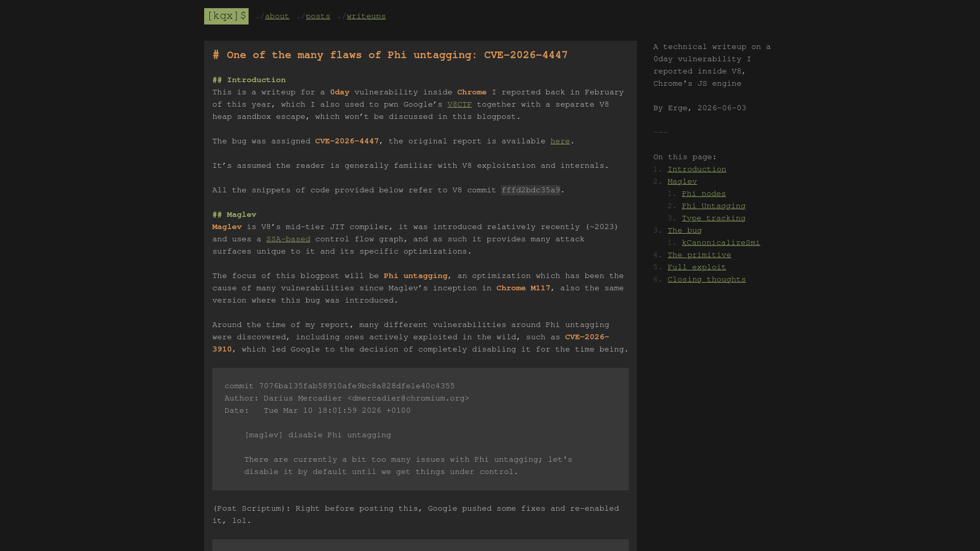Jump to Phi Untagging section
The width and height of the screenshot is (980, 551).
click(x=714, y=206)
